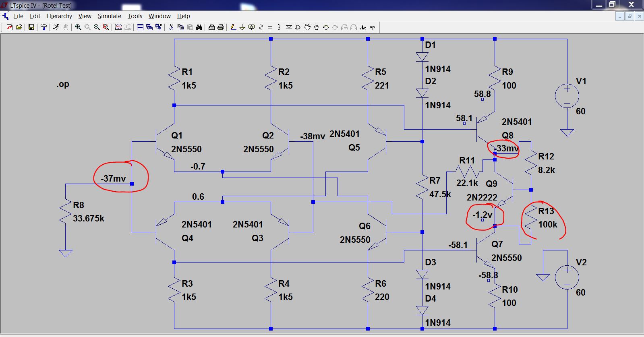Image resolution: width=644 pixels, height=337 pixels.
Task: Save the schematic with the floppy icon
Action: pos(31,27)
